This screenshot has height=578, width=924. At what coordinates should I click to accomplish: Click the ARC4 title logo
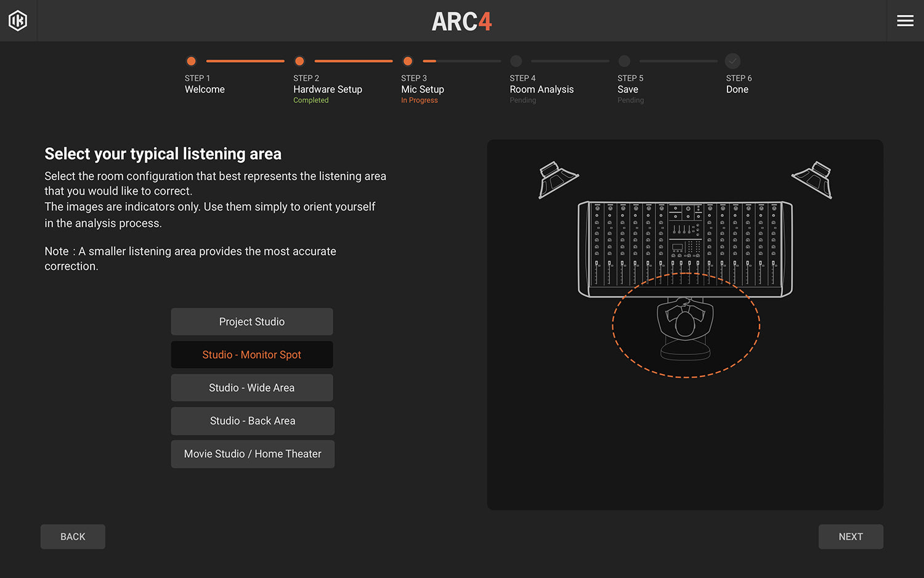tap(461, 22)
